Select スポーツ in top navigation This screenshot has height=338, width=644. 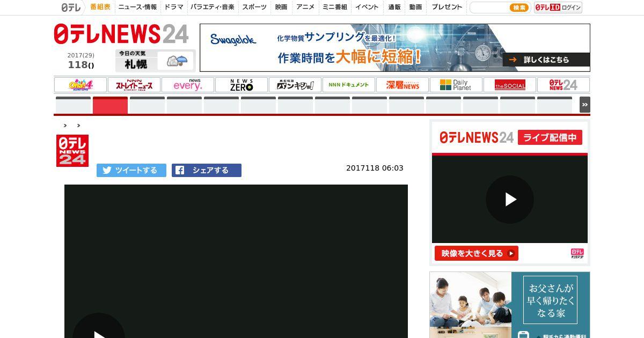[x=254, y=7]
